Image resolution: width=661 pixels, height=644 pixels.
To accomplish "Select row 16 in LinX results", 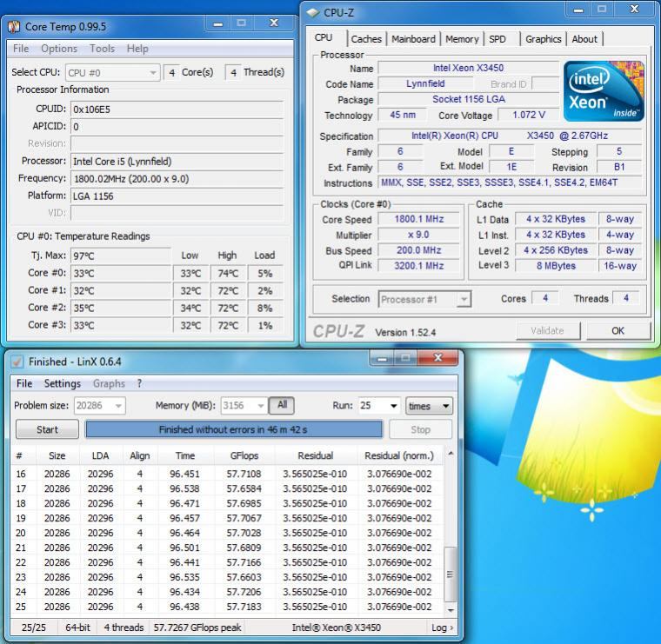I will point(227,474).
